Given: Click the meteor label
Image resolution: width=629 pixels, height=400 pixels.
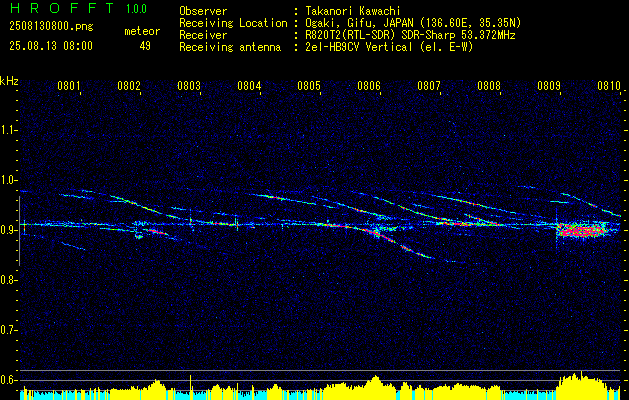Looking at the screenshot, I should point(142,31).
